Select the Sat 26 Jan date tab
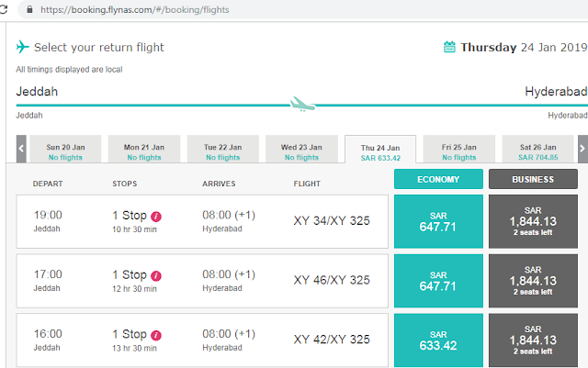The height and width of the screenshot is (368, 588). point(537,149)
